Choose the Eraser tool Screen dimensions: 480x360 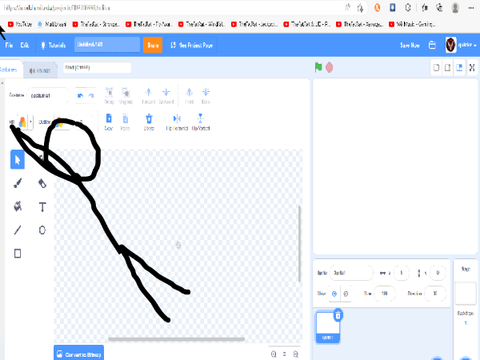42,183
